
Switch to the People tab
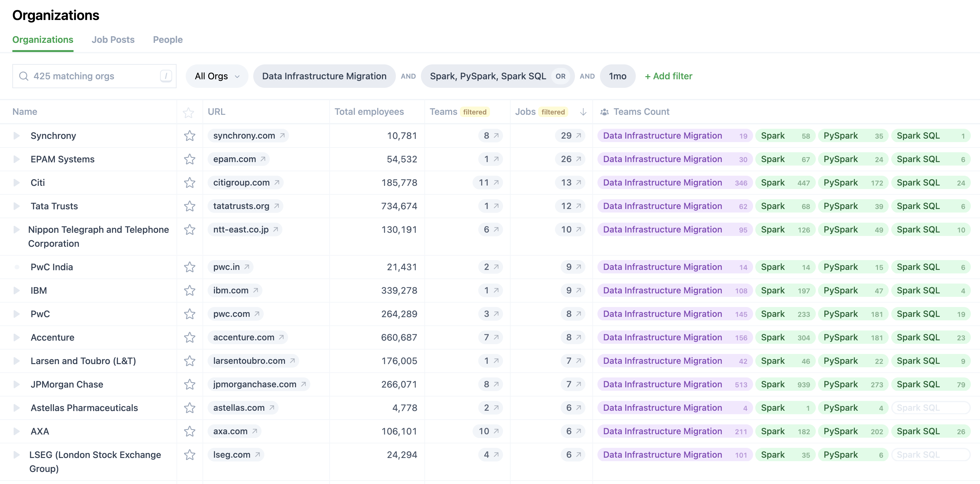[x=168, y=40]
